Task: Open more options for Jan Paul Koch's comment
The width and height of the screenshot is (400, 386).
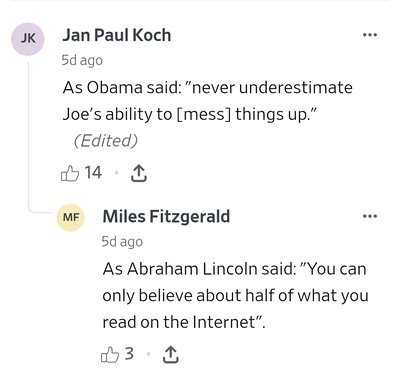Action: pyautogui.click(x=370, y=35)
